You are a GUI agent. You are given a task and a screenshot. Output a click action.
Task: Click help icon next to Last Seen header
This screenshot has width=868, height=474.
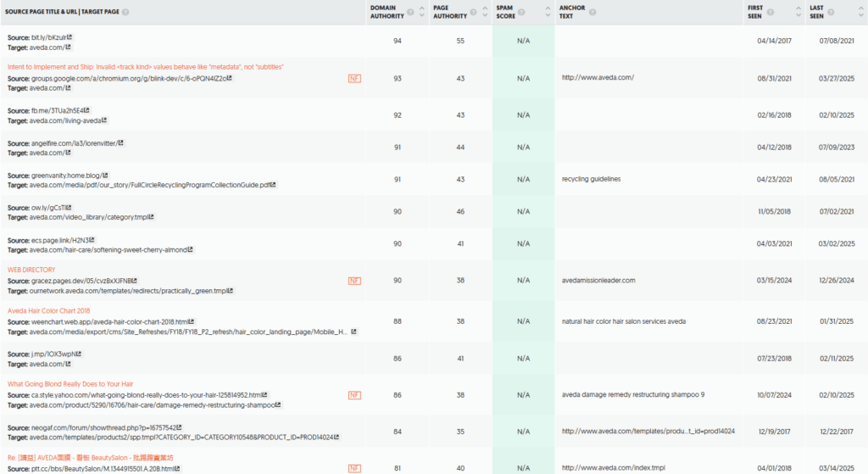[831, 12]
